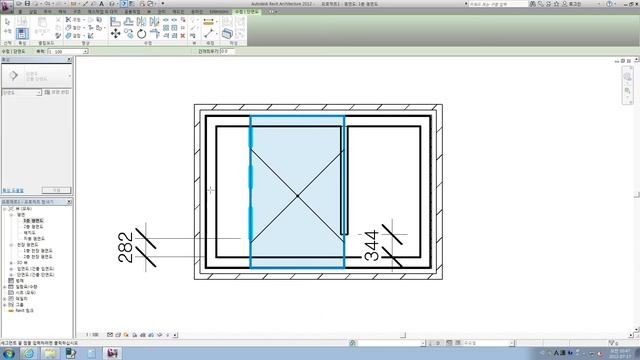
Task: Click the Save icon in quick access toolbar
Action: coord(27,4)
